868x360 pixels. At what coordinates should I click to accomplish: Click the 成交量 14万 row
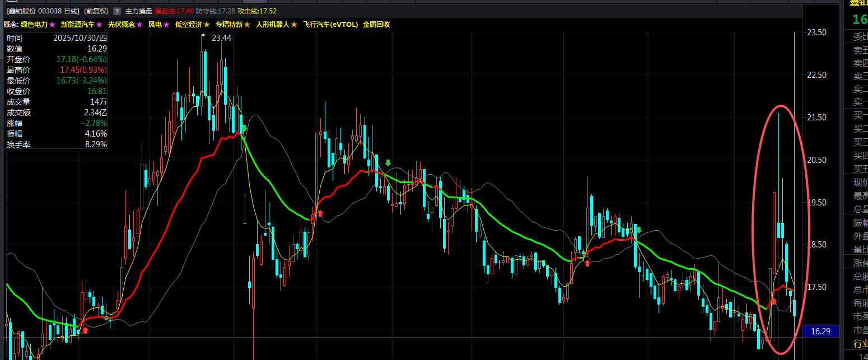[x=57, y=102]
